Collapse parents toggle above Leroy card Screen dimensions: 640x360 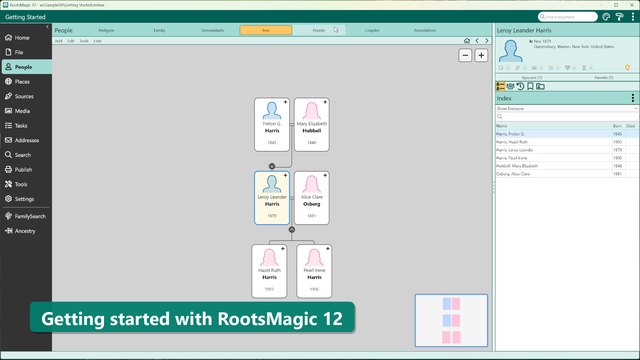(272, 166)
